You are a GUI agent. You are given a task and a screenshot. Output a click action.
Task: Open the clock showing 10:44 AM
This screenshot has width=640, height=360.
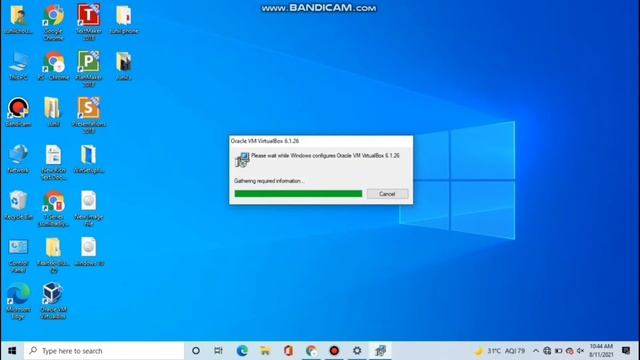pyautogui.click(x=601, y=351)
